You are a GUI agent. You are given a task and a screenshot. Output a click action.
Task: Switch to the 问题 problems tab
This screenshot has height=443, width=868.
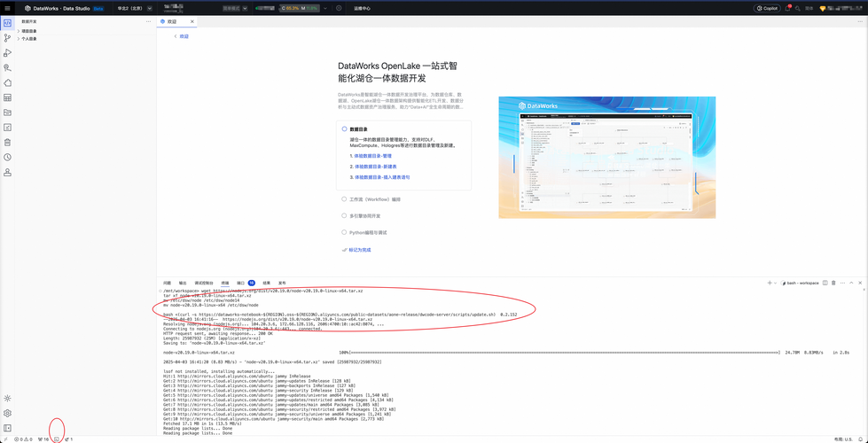(168, 283)
